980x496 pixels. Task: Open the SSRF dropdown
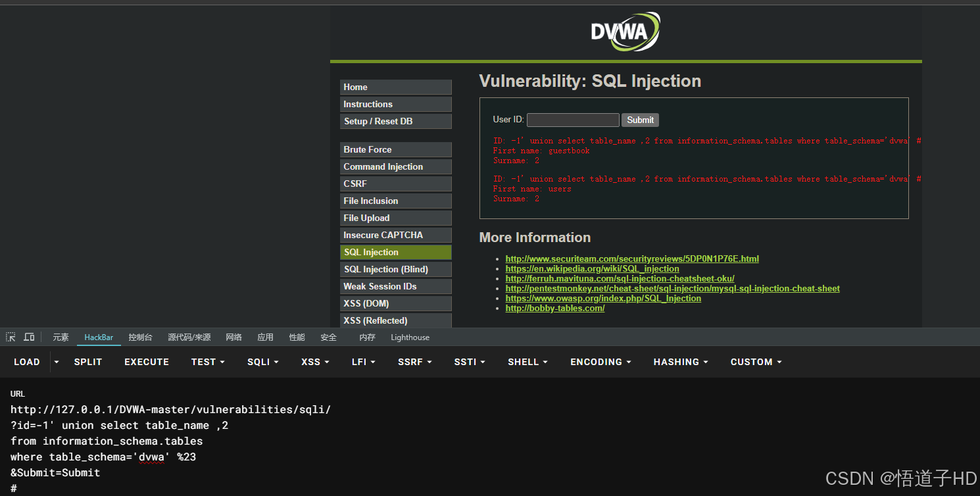pyautogui.click(x=415, y=362)
